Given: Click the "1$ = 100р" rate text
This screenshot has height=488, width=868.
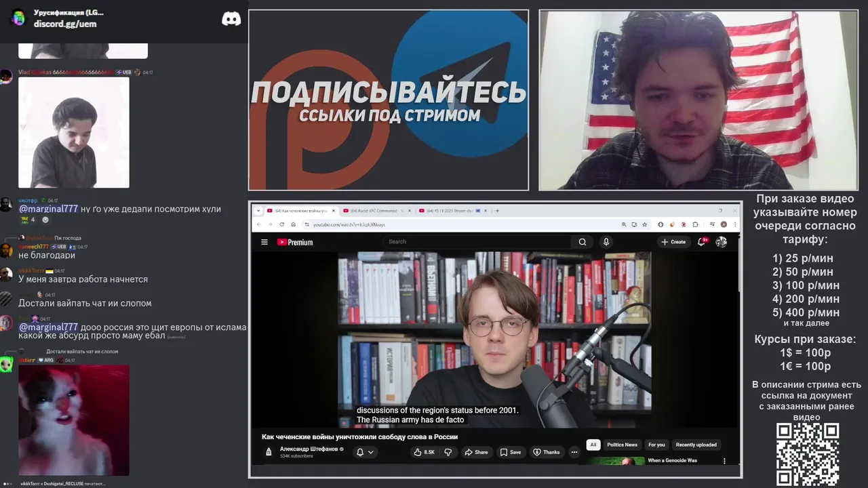Looking at the screenshot, I should pyautogui.click(x=806, y=352).
